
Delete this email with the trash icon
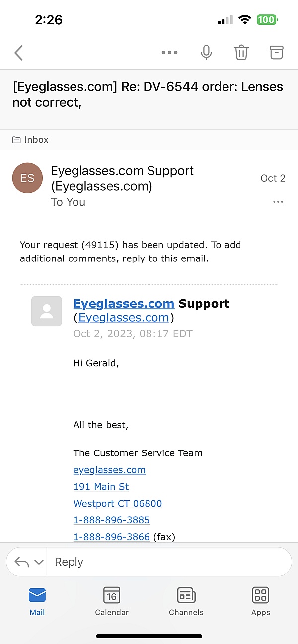[x=241, y=53]
